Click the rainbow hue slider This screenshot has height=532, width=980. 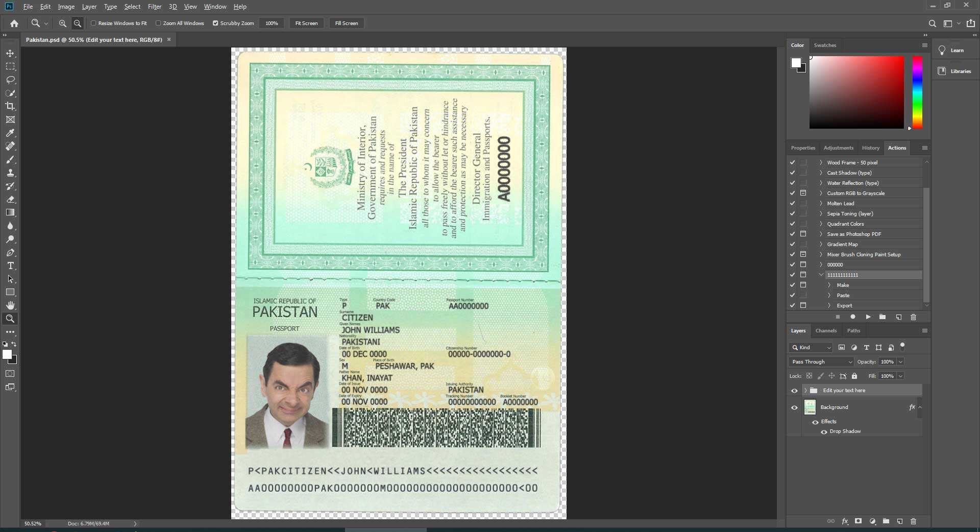coord(917,92)
